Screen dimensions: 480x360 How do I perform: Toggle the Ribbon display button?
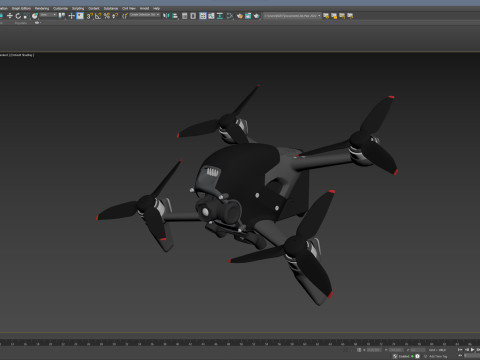pos(203,16)
